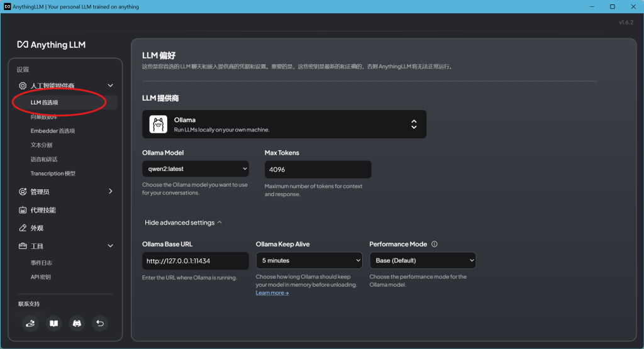This screenshot has width=644, height=349.
Task: Follow the Learn more link
Action: pyautogui.click(x=272, y=293)
